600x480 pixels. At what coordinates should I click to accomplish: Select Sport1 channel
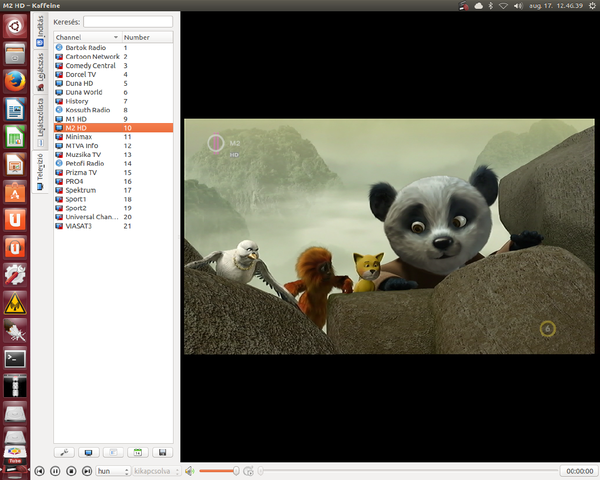click(x=113, y=199)
